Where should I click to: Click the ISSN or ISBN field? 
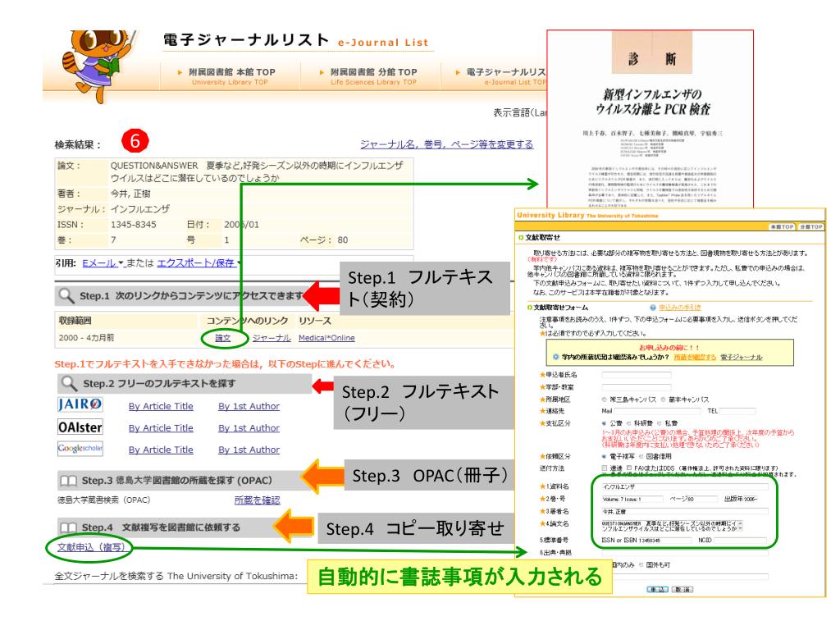[x=664, y=540]
